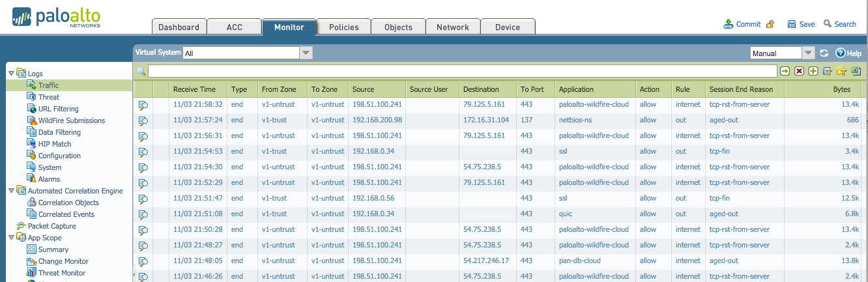Select Threat under Logs
868x282 pixels.
49,97
